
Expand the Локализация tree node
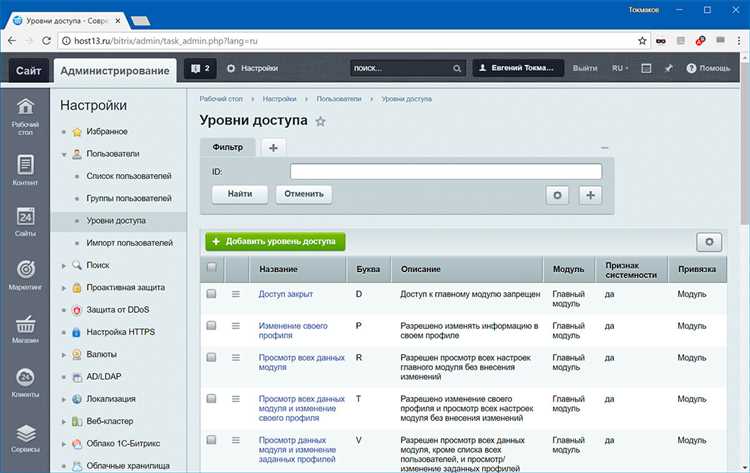64,399
